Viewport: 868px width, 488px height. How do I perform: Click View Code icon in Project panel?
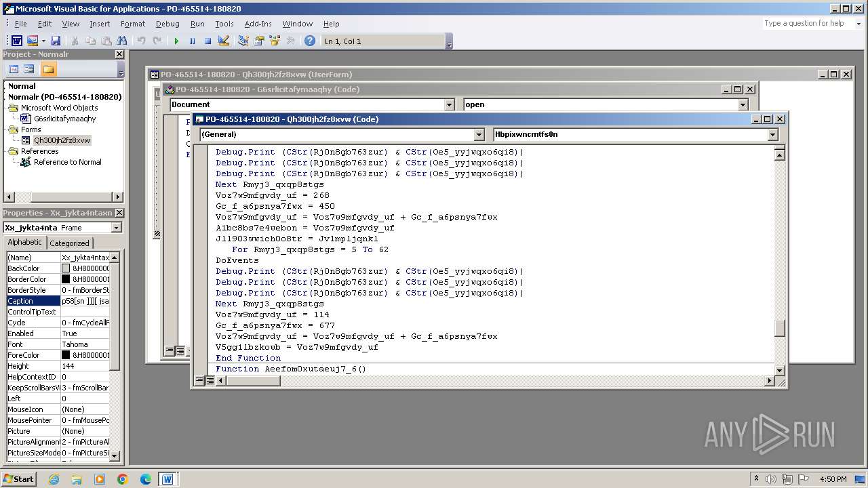tap(13, 69)
